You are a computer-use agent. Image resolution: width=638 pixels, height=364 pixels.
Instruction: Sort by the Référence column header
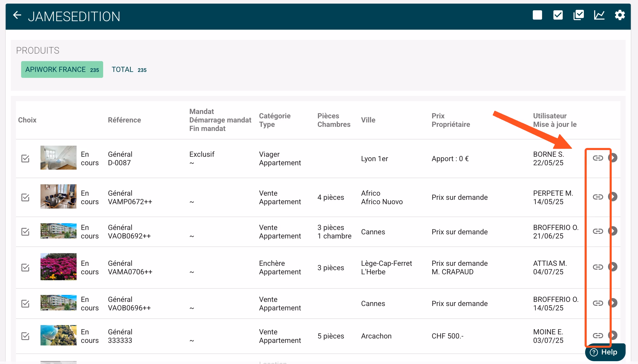coord(124,120)
